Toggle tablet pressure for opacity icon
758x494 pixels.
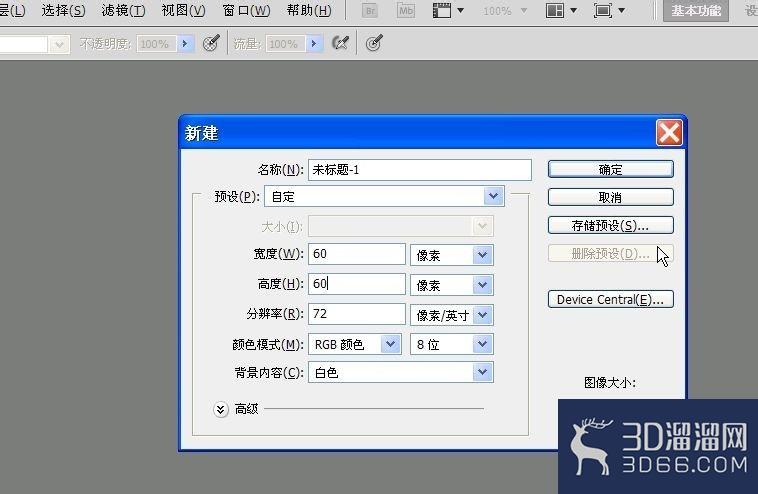(x=211, y=44)
